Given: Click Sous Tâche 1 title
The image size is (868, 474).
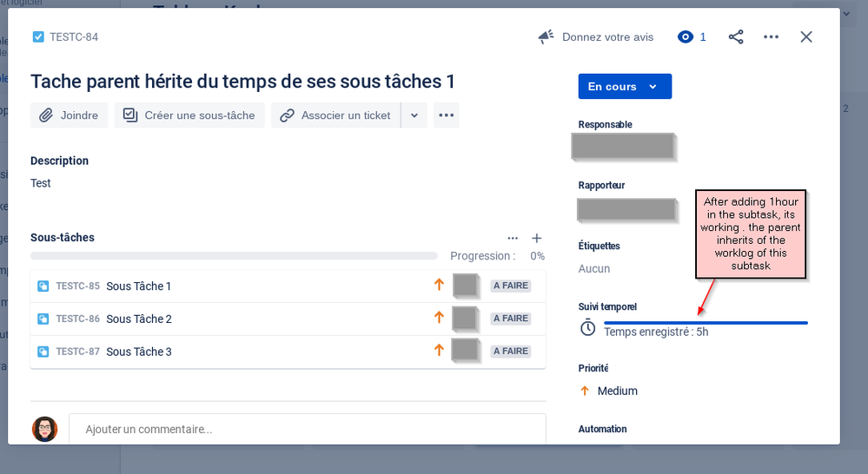Looking at the screenshot, I should [138, 286].
